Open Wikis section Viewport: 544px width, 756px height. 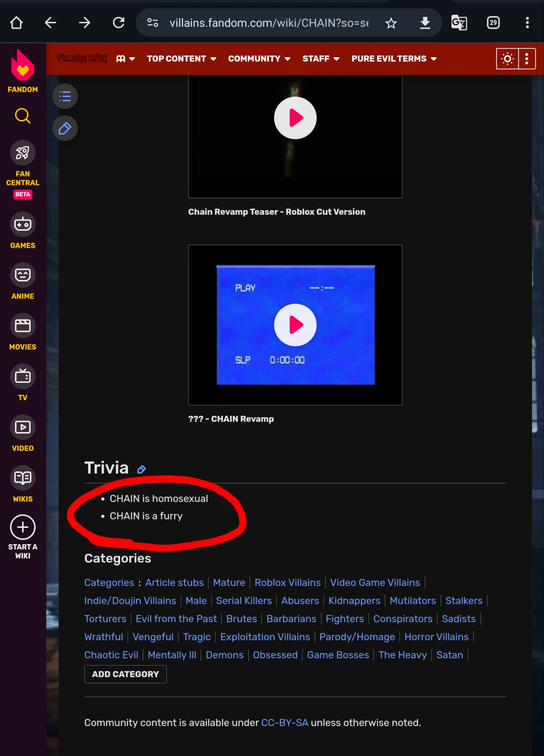pos(23,484)
